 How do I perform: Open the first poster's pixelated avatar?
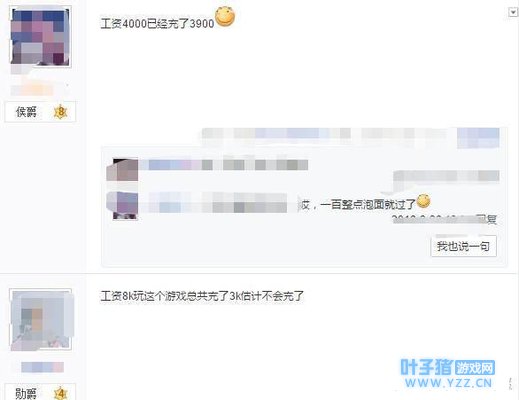(40, 36)
